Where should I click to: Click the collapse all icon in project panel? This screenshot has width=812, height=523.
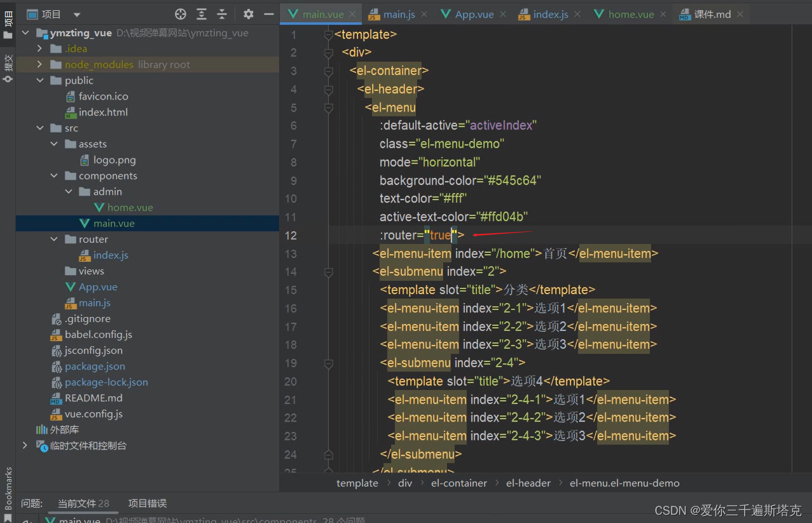coord(222,14)
